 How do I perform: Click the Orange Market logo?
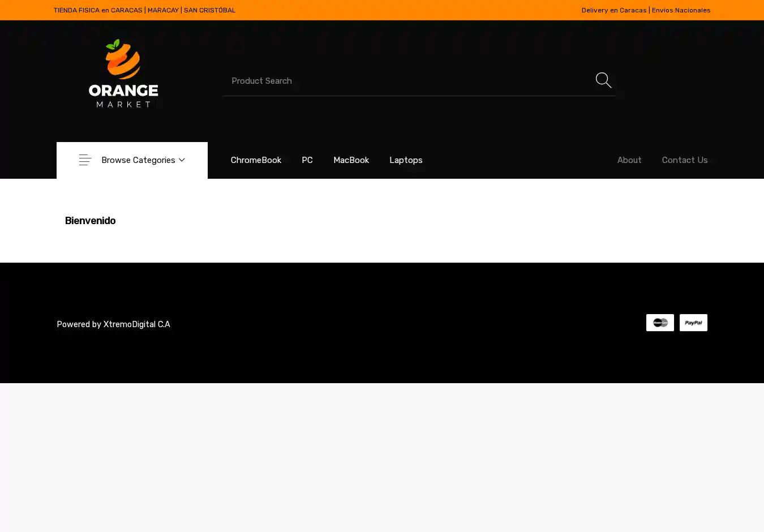pyautogui.click(x=123, y=74)
